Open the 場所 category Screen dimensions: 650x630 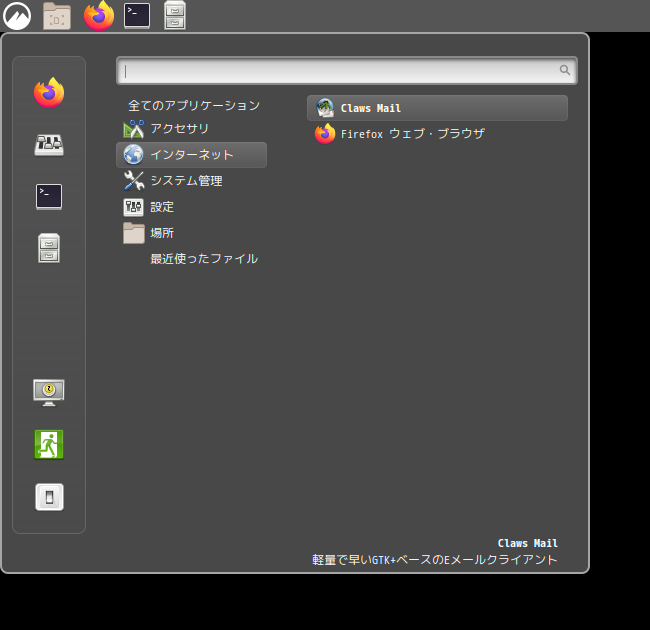(x=192, y=233)
